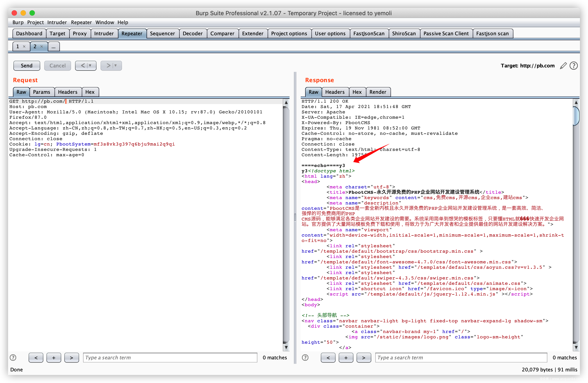Focus the response search term field

pos(461,358)
